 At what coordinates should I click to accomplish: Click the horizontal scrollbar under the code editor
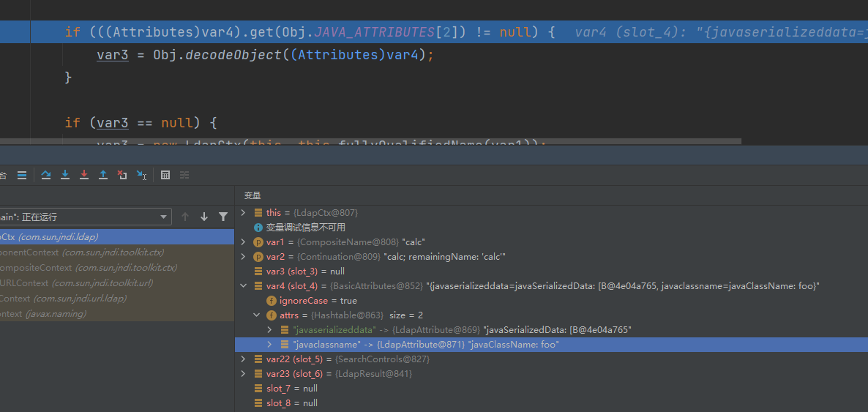(370, 142)
